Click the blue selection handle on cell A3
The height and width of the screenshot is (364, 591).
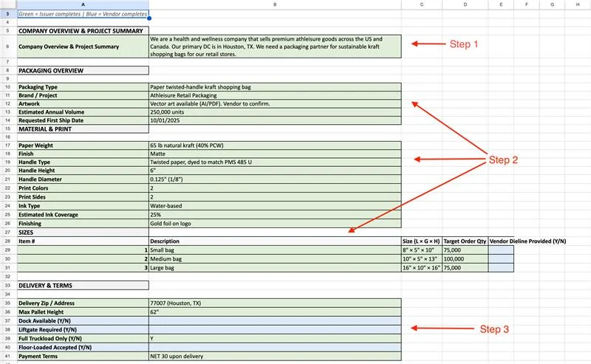click(x=149, y=18)
